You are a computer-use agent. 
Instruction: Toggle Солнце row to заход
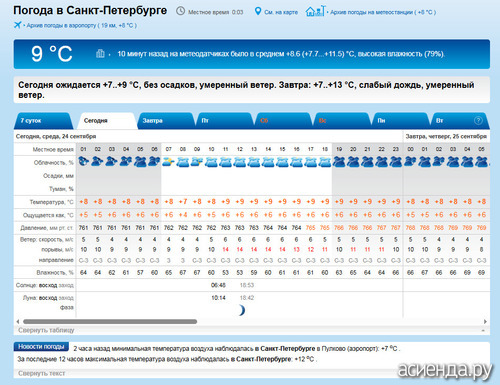tap(66, 285)
